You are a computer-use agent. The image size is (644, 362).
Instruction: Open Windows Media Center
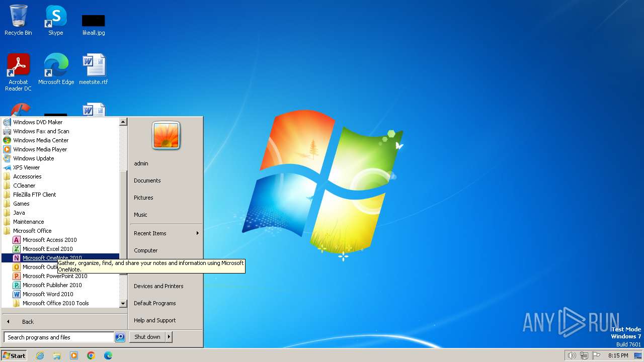pyautogui.click(x=60, y=140)
